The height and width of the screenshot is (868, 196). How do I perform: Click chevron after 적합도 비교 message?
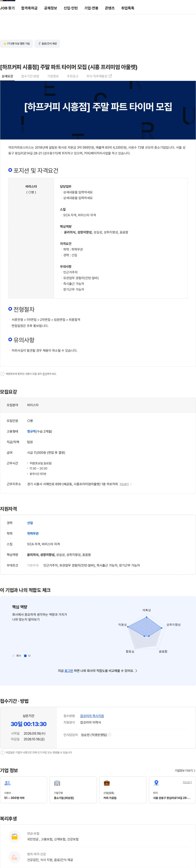[x=136, y=671]
